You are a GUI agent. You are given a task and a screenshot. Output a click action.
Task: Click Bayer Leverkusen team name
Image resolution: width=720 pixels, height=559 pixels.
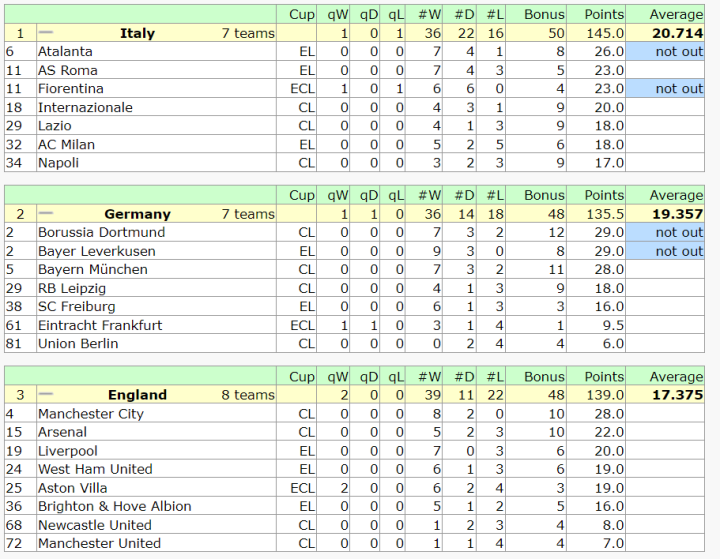tap(96, 251)
